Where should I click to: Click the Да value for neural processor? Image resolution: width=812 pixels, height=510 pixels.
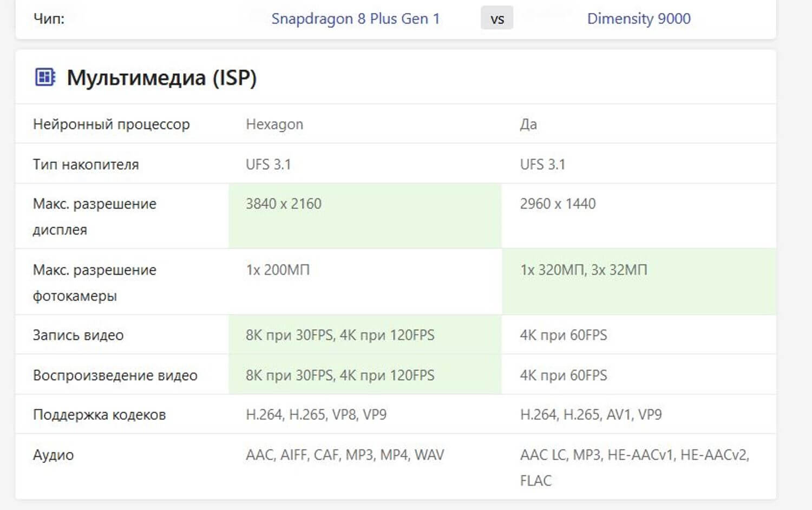(x=528, y=124)
